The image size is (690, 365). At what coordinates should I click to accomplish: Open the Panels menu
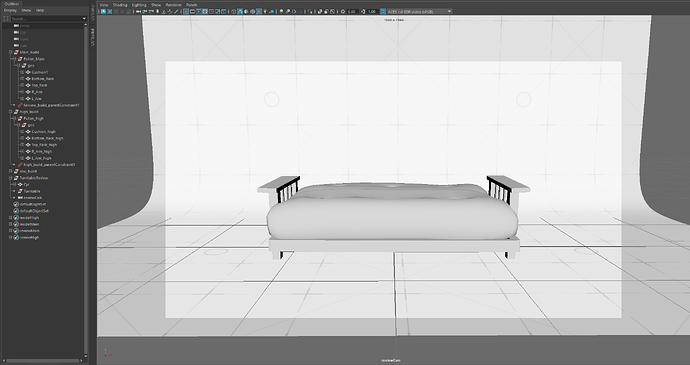pyautogui.click(x=191, y=5)
